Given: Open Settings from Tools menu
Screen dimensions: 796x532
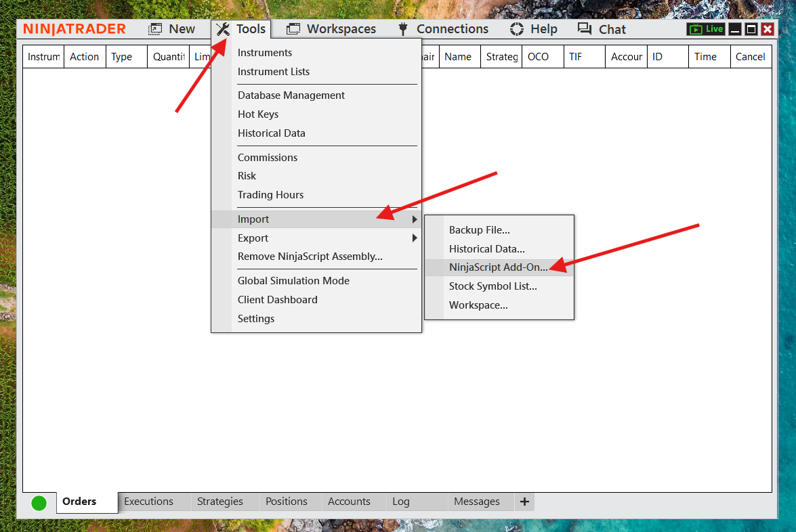Looking at the screenshot, I should tap(316, 319).
